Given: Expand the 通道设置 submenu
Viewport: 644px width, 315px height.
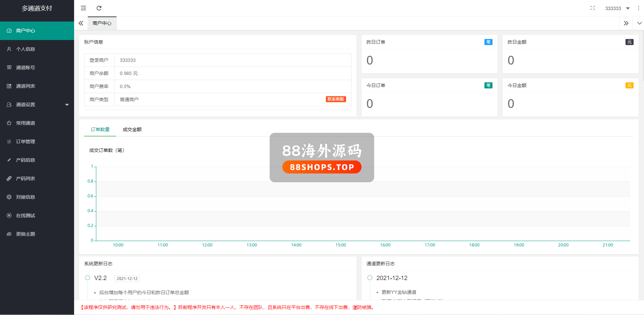Looking at the screenshot, I should (37, 105).
